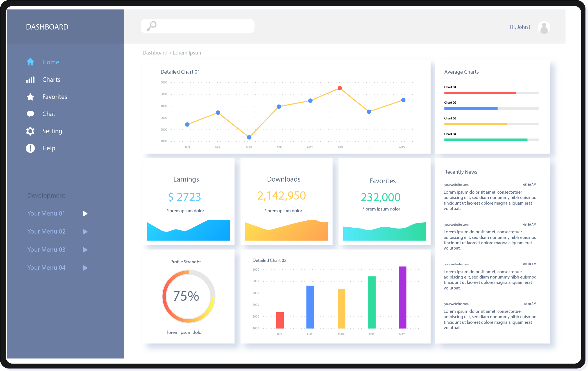Select the JAN point on line chart
This screenshot has height=371, width=588.
[x=187, y=125]
